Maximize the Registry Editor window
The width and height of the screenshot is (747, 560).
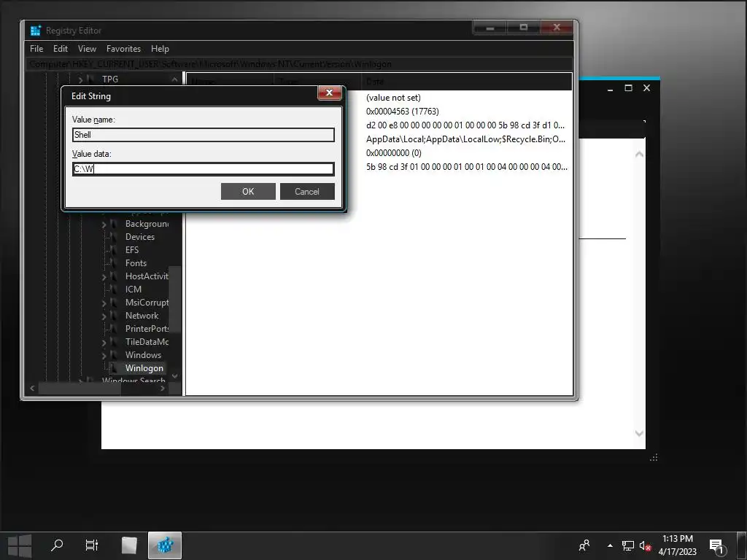(x=523, y=28)
